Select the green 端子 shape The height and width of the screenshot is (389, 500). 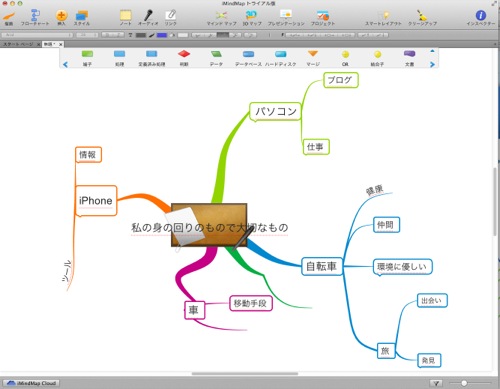point(87,54)
